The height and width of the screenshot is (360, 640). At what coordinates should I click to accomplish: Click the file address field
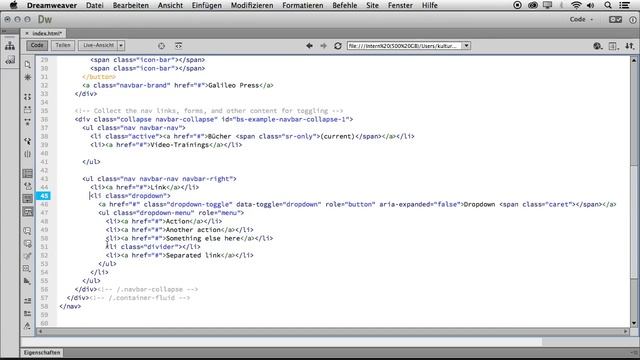404,46
